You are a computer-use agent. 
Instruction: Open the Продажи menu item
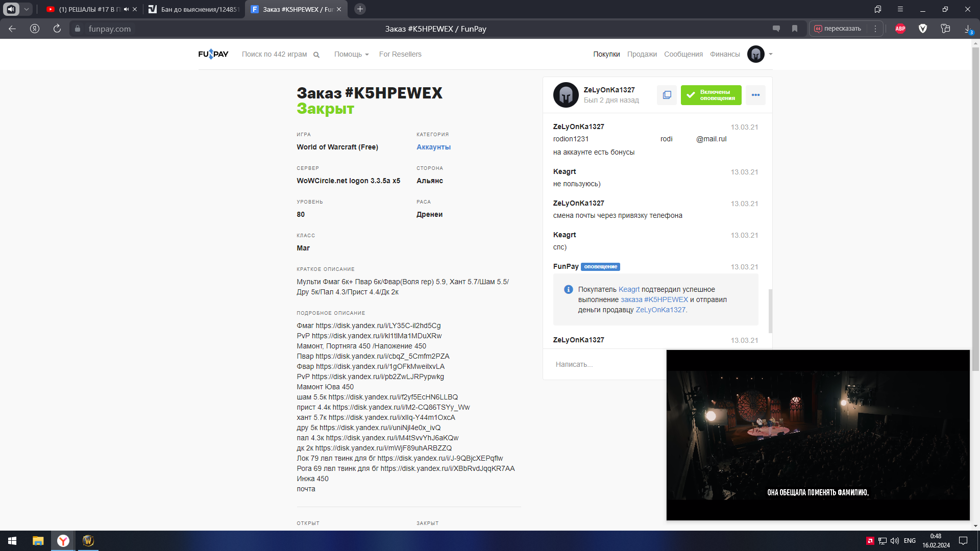[x=642, y=54]
